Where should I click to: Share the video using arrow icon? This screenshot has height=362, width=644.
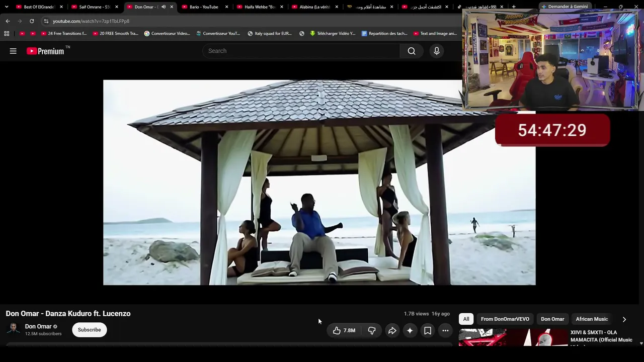[x=392, y=330]
